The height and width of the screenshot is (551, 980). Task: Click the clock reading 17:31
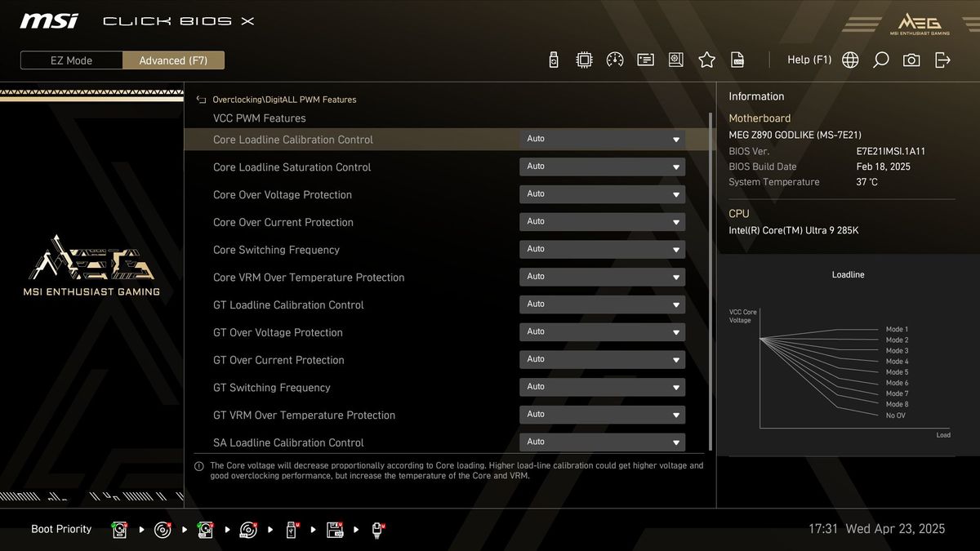823,529
